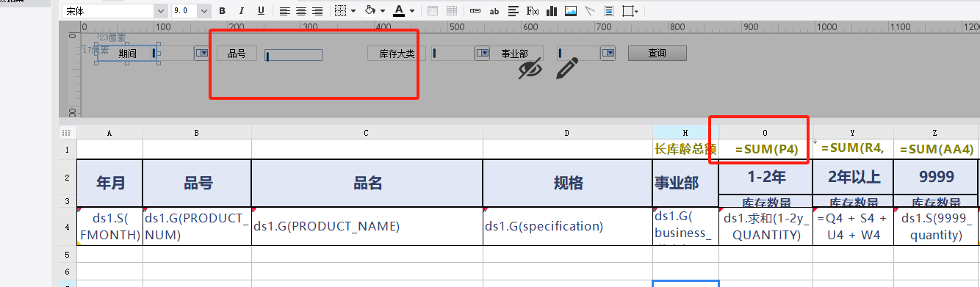Select column B header

point(197,132)
